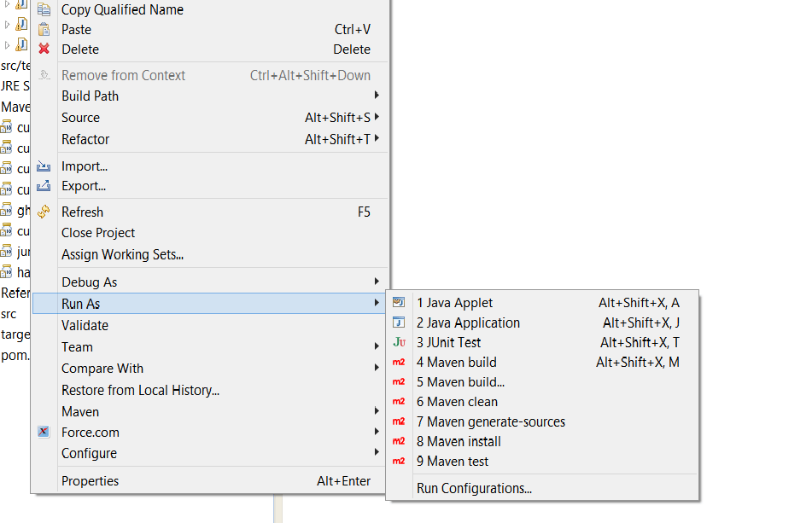This screenshot has height=523, width=812.
Task: Expand the topmost tree item in Package Explorer
Action: tap(9, 6)
